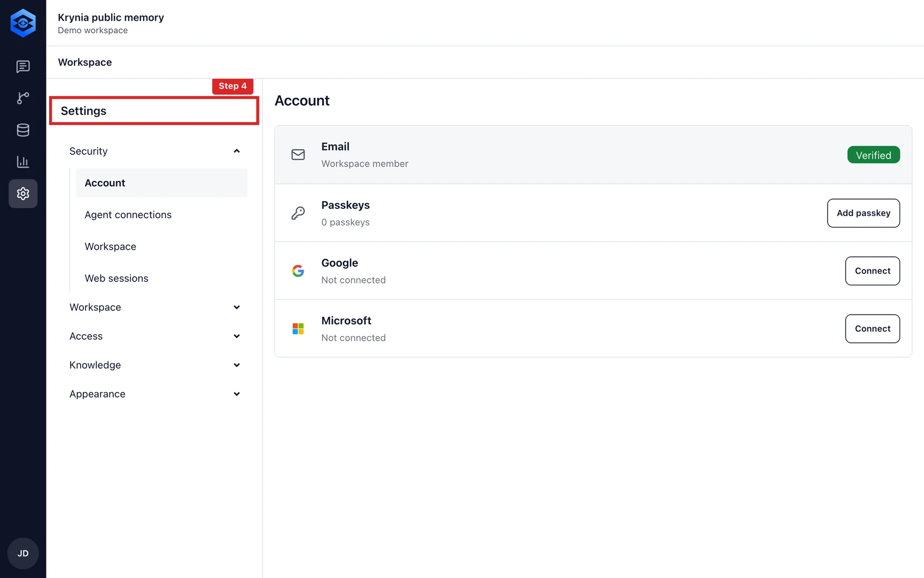Click the Microsoft logo icon
The image size is (924, 578).
pyautogui.click(x=298, y=329)
